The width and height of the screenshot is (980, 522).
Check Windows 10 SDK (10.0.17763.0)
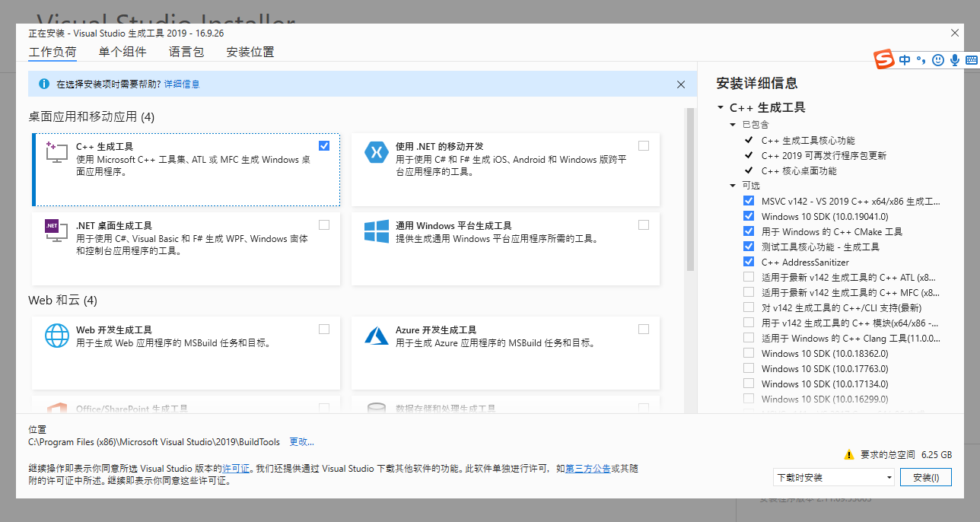749,368
